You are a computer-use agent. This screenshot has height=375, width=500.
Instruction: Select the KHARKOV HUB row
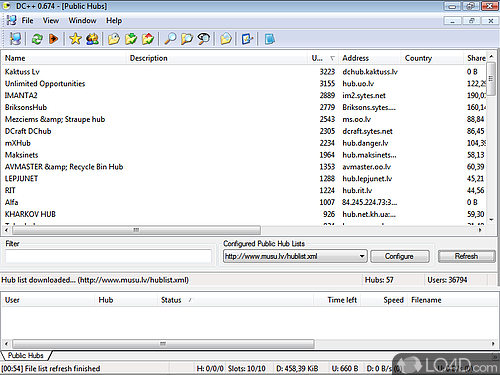tap(244, 214)
